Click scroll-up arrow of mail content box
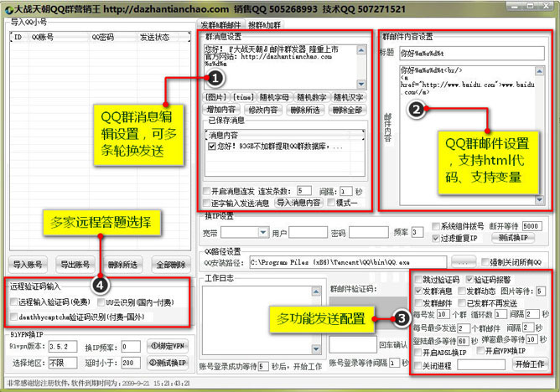The height and width of the screenshot is (392, 560). coord(539,71)
